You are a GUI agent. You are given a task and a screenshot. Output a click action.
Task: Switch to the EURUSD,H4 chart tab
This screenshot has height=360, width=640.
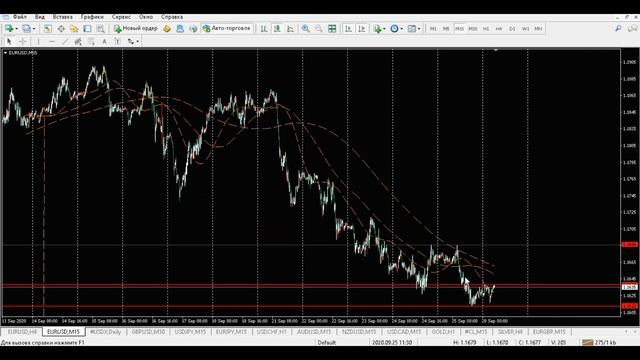coord(22,332)
